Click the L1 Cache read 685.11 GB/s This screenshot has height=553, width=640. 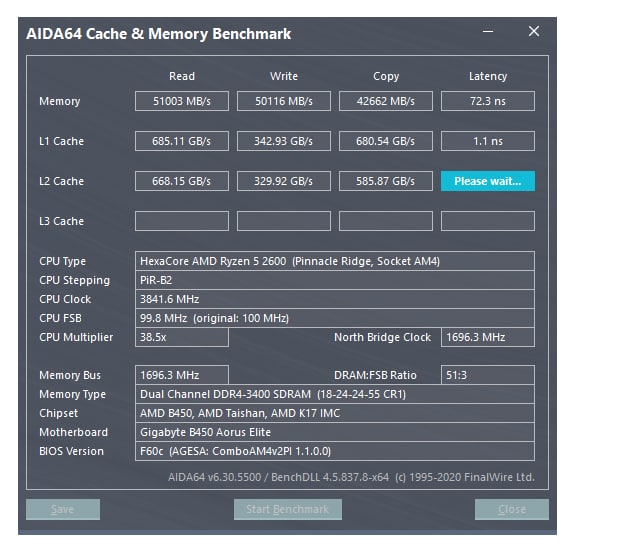tap(182, 141)
